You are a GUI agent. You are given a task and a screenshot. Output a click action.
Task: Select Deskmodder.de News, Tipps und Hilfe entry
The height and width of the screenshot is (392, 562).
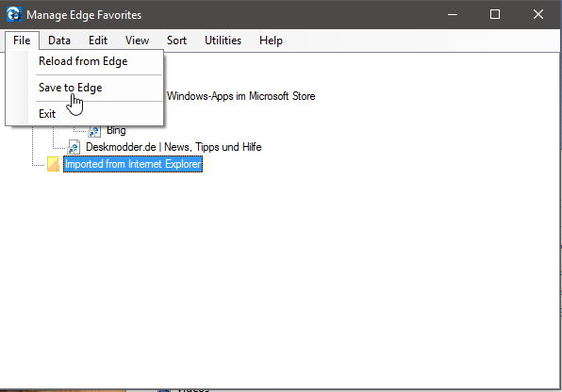[174, 147]
